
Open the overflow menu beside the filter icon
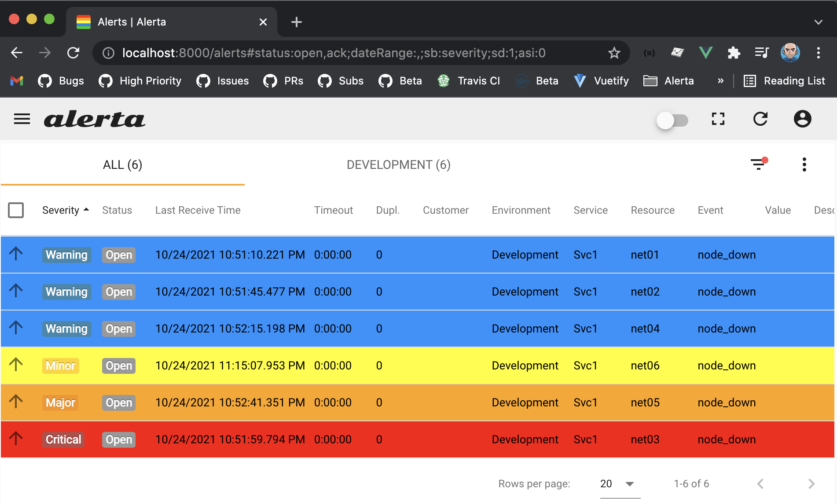[x=804, y=164]
